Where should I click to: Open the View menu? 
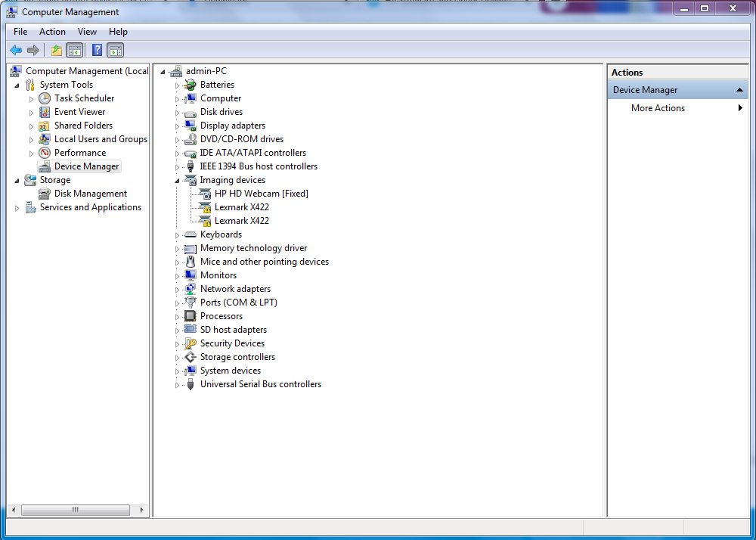tap(87, 31)
